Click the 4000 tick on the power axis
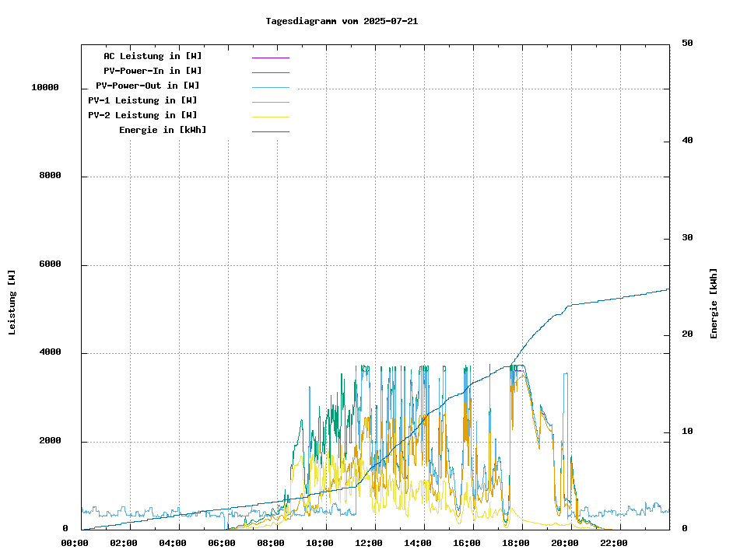Viewport: 747px width, 560px height. pos(50,353)
